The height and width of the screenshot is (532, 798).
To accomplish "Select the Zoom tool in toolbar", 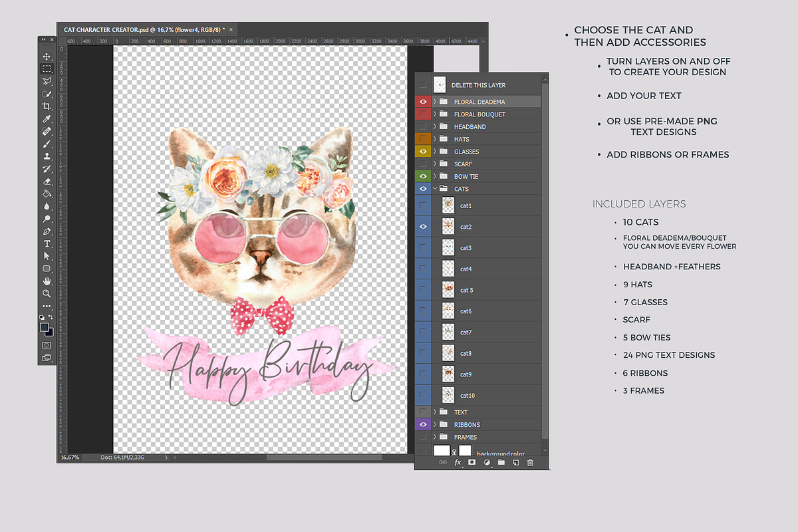I will [47, 293].
